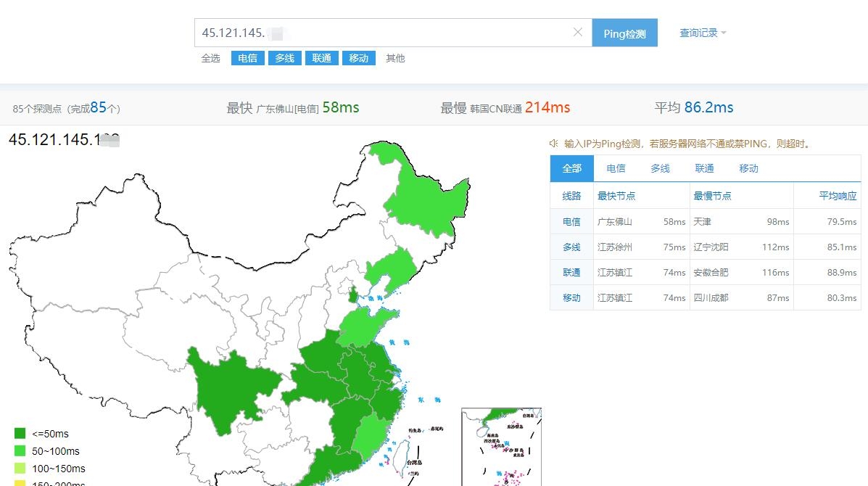
Task: Open the 移动 results tab
Action: pos(748,168)
